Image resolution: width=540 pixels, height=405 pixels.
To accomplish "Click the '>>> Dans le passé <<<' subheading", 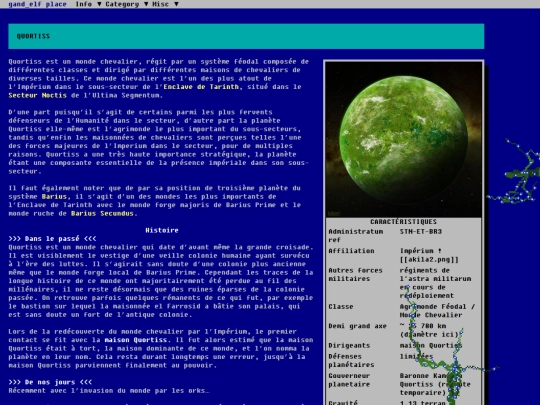I will pos(52,239).
